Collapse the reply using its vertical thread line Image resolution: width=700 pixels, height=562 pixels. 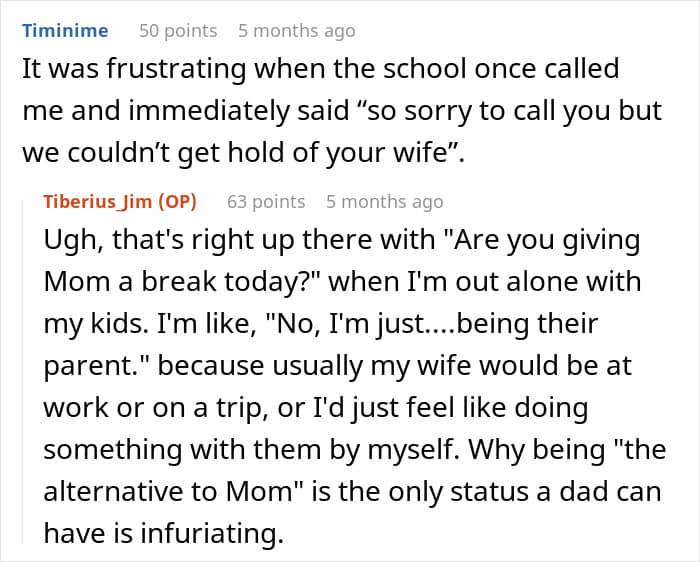[x=23, y=372]
